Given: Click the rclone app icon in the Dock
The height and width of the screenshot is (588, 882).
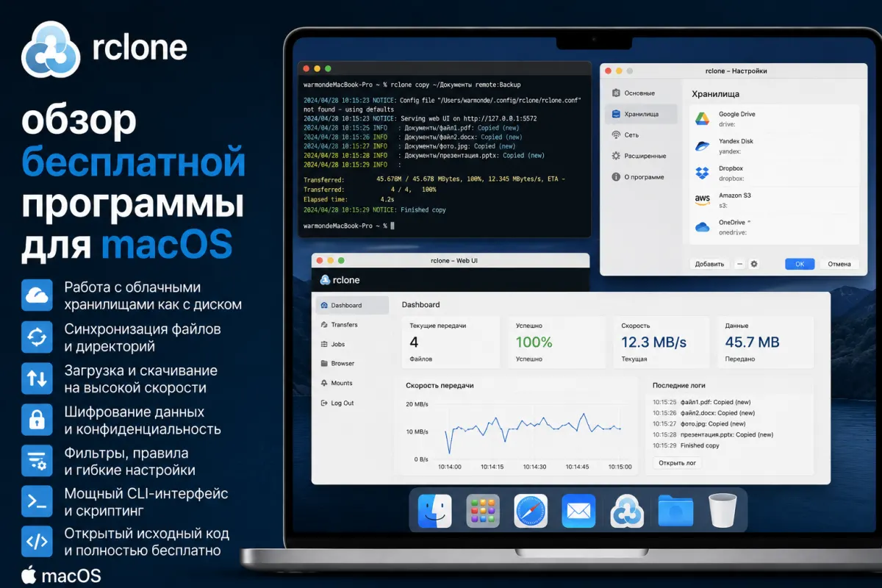Looking at the screenshot, I should coord(627,511).
